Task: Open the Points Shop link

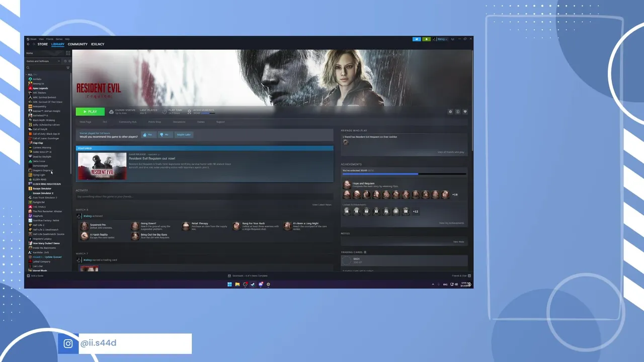Action: tap(154, 122)
